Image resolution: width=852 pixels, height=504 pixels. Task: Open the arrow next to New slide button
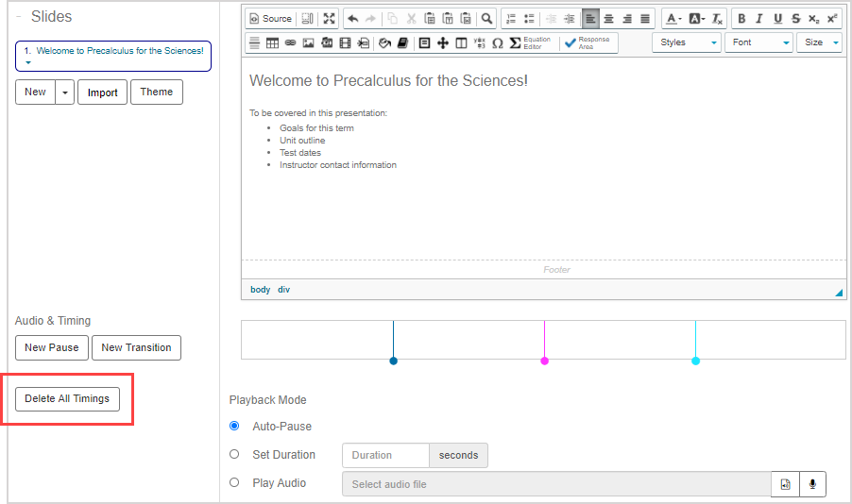(x=64, y=92)
